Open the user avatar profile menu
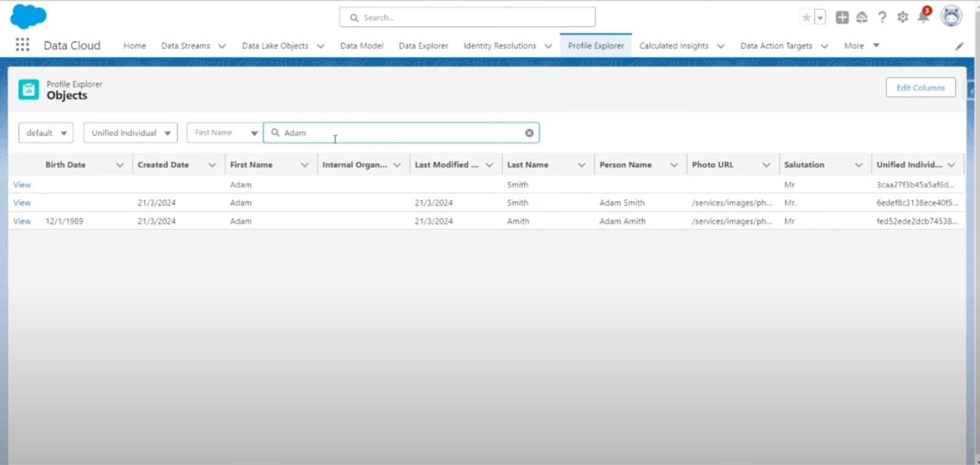The width and height of the screenshot is (980, 465). (951, 17)
